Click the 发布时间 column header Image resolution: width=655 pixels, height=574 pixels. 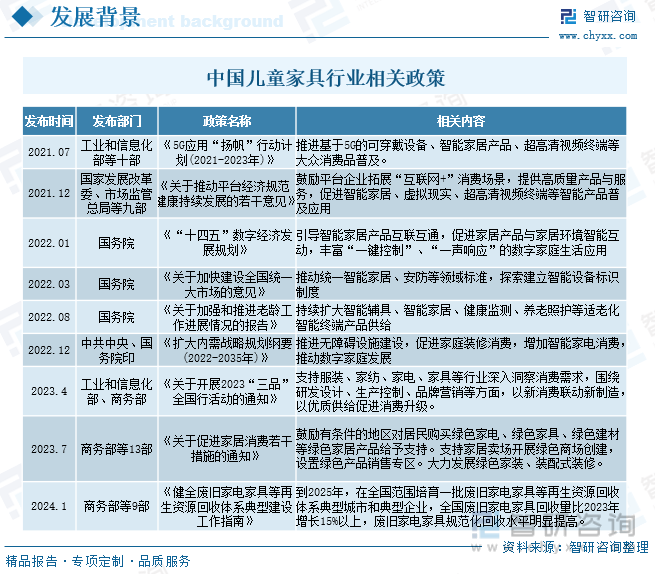(x=49, y=121)
